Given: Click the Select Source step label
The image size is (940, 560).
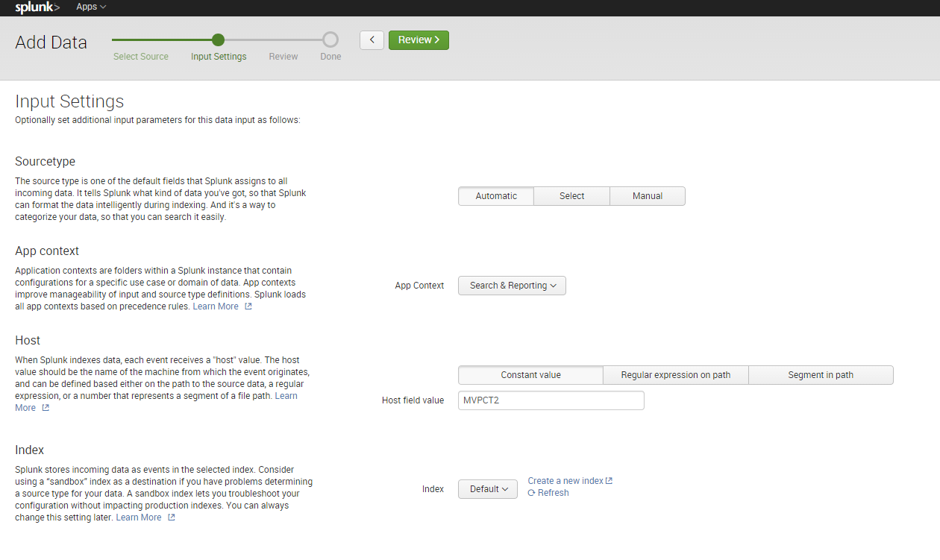Looking at the screenshot, I should tap(141, 57).
